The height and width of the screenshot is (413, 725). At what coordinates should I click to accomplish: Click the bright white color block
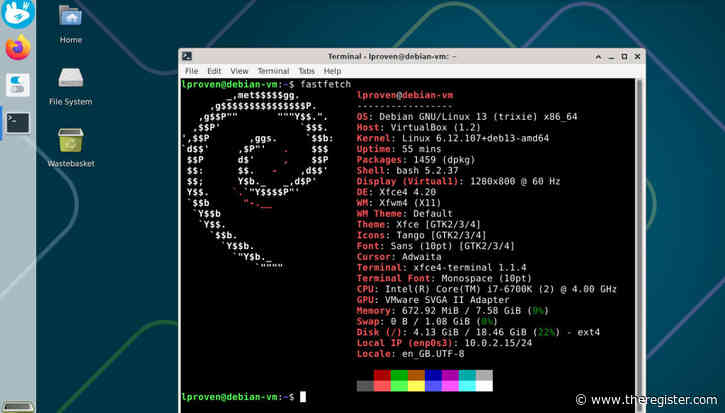tap(484, 386)
